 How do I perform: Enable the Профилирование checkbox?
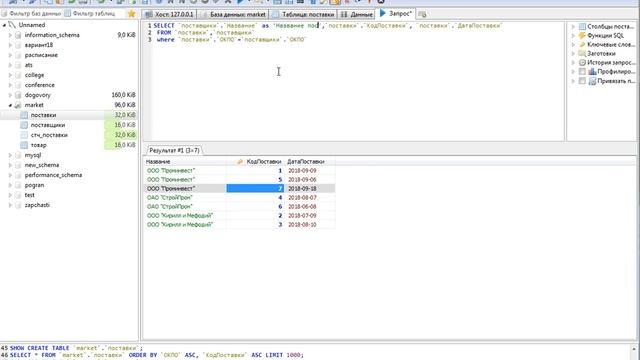tap(582, 71)
